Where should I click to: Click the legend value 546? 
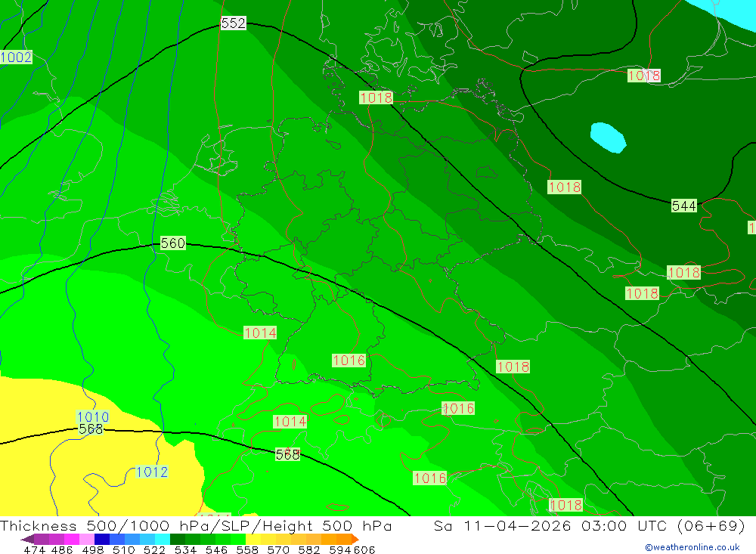pyautogui.click(x=216, y=549)
